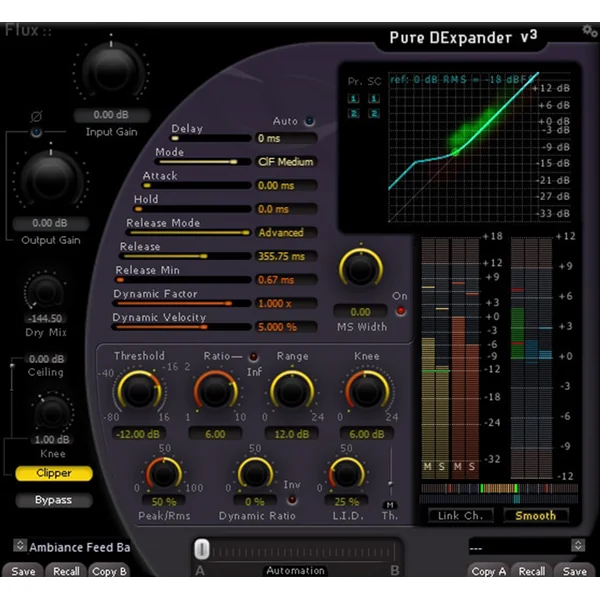Click the Attack slider
600x600 pixels.
pos(197,186)
